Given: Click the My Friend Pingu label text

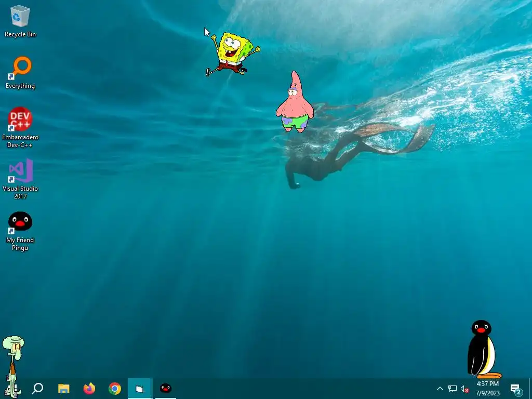Looking at the screenshot, I should click(20, 244).
